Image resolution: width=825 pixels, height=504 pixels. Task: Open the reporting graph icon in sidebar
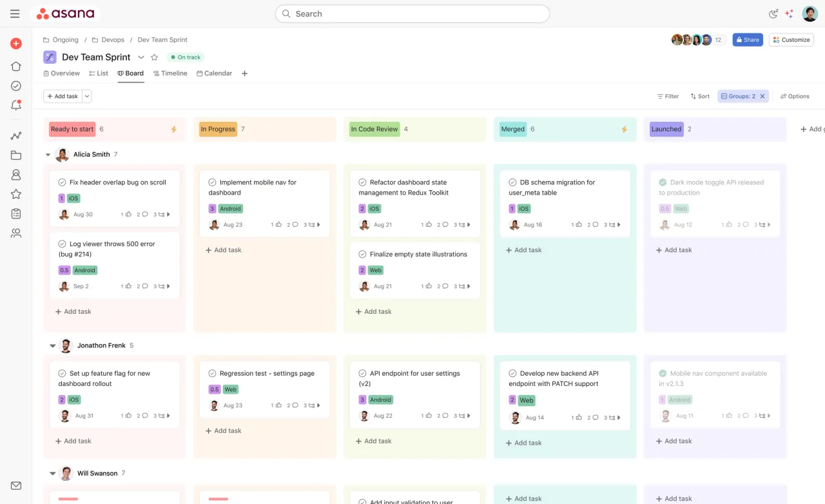(x=16, y=136)
